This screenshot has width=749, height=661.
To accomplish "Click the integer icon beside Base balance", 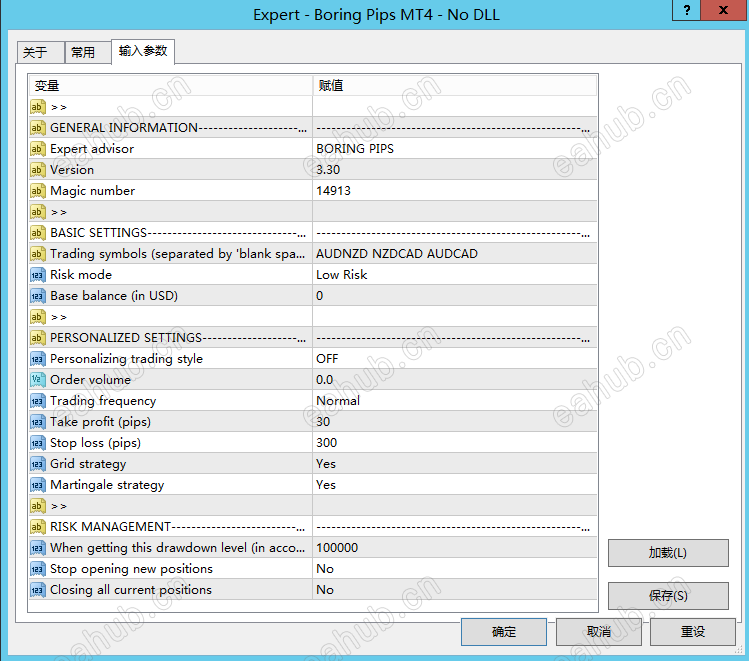I will point(38,296).
